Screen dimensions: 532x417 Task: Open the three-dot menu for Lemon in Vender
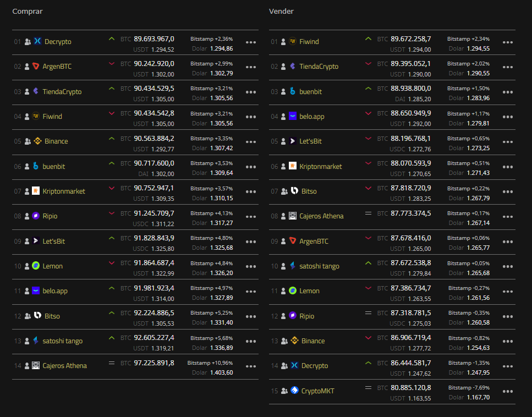[x=508, y=292]
